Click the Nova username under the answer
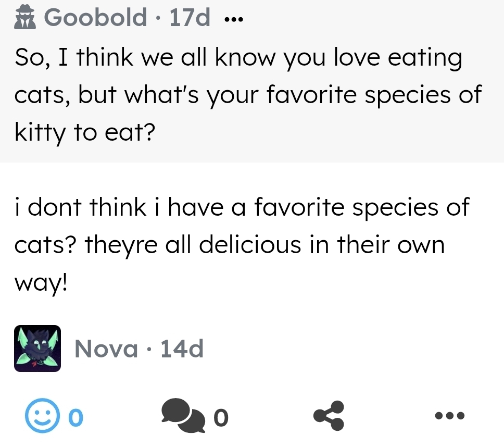 (106, 349)
